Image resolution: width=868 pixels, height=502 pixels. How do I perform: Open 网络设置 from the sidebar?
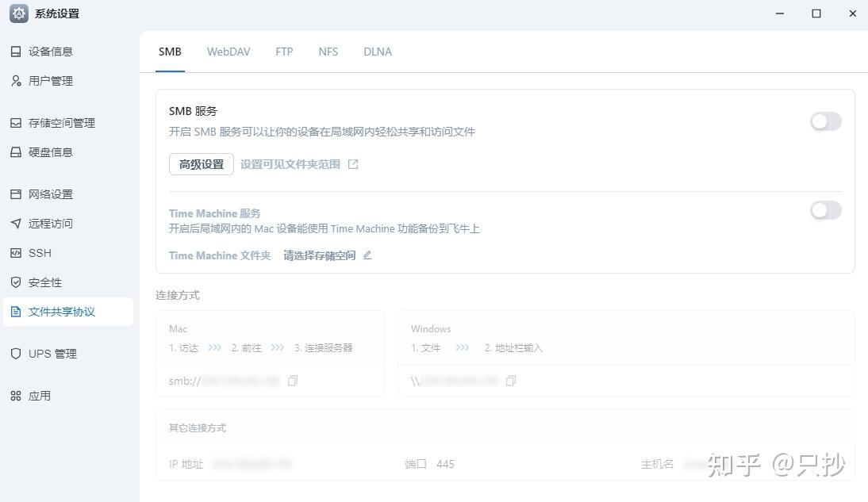pyautogui.click(x=51, y=194)
